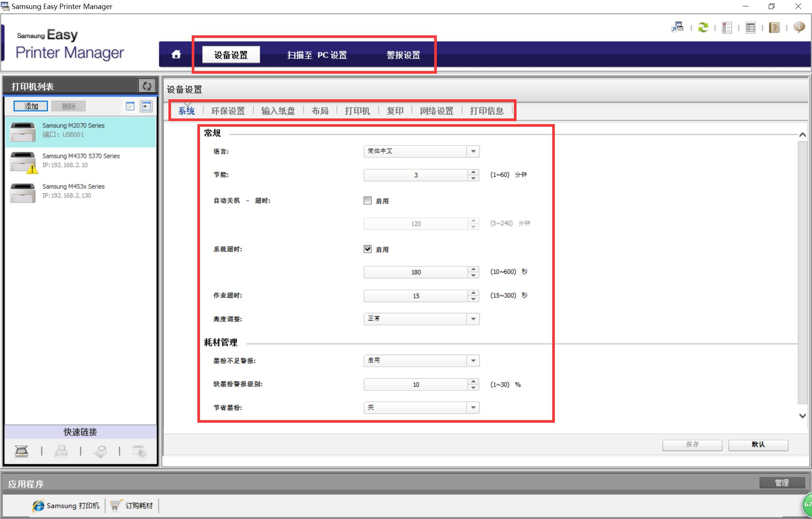Open 墨粉不足警报 dropdown

point(421,361)
